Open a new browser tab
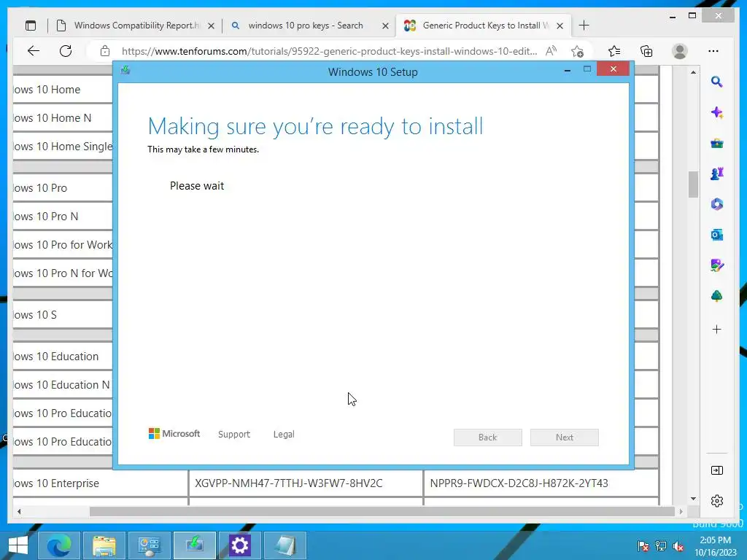The image size is (747, 560). (584, 26)
